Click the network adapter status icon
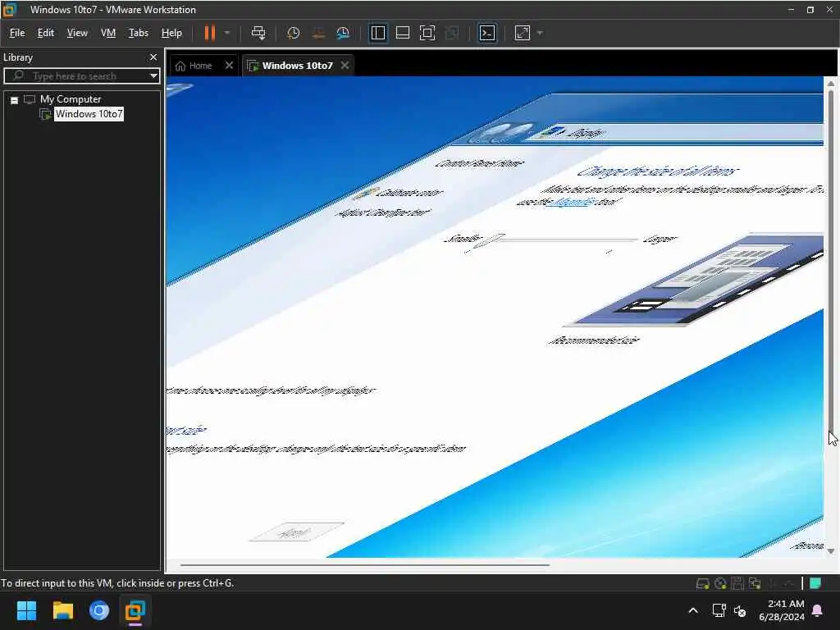840x630 pixels. tap(756, 583)
